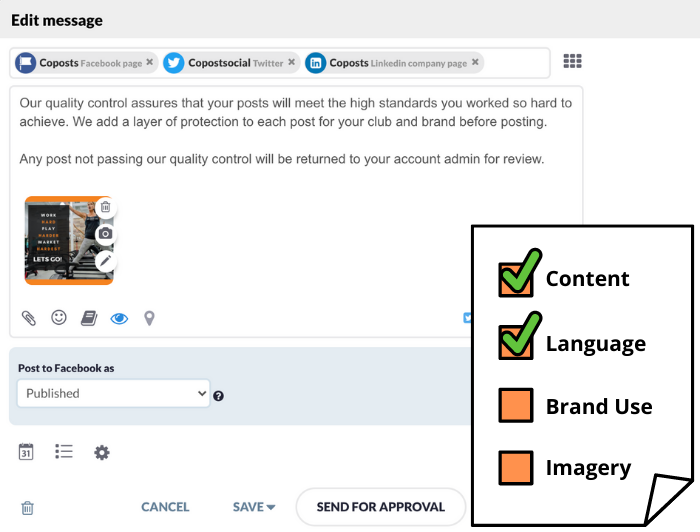Open the content library book icon
The width and height of the screenshot is (700, 532).
(89, 318)
